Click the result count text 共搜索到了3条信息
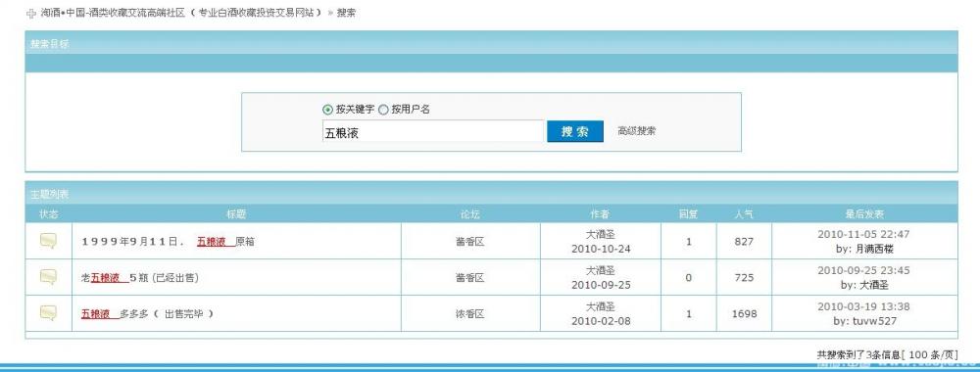This screenshot has height=372, width=980. (858, 354)
